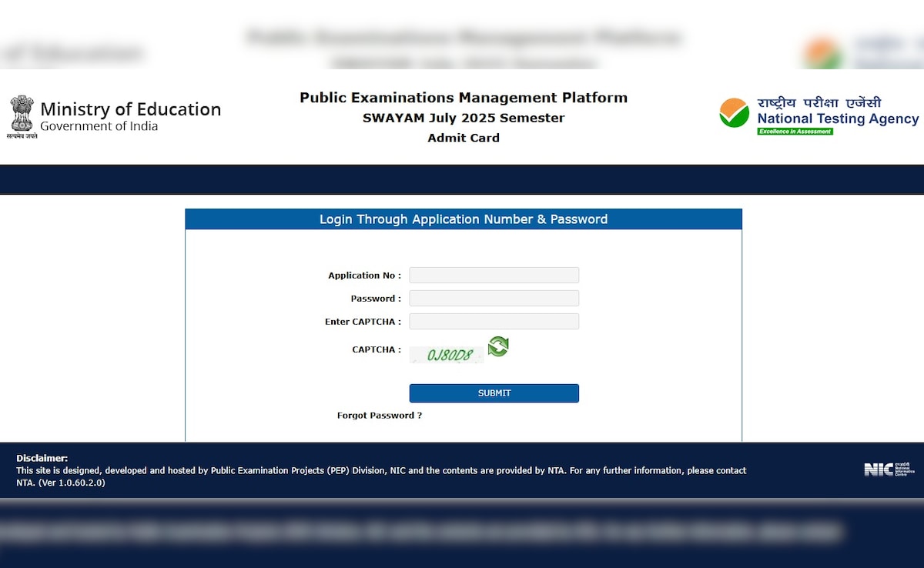Click the NTA orange-green checkmark logo

(x=734, y=113)
